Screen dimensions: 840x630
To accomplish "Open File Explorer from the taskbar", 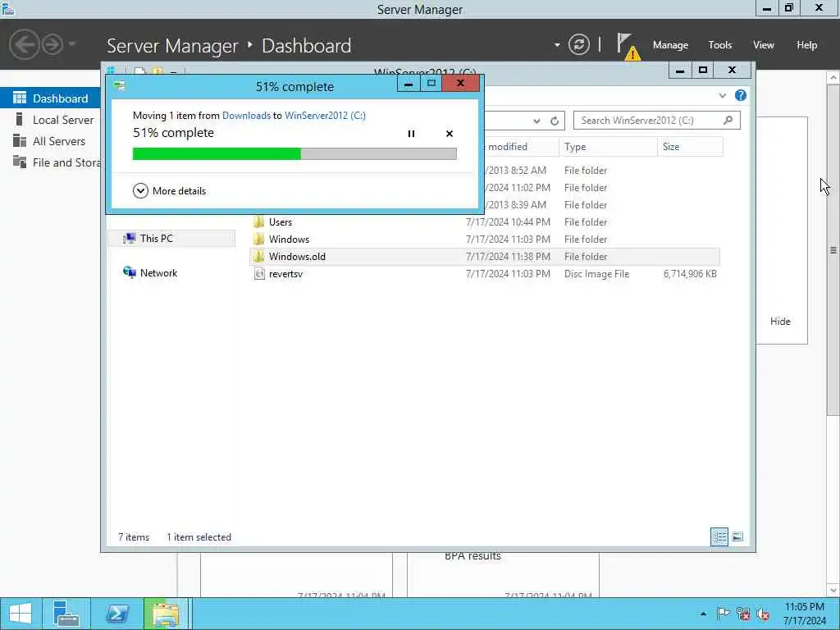I will 166,614.
